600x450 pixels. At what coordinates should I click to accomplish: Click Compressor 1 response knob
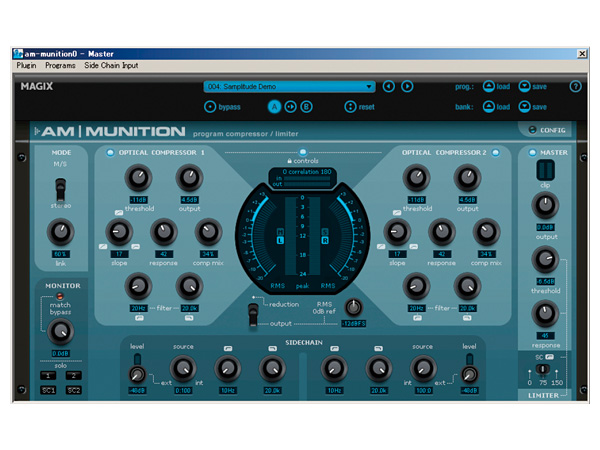click(164, 232)
